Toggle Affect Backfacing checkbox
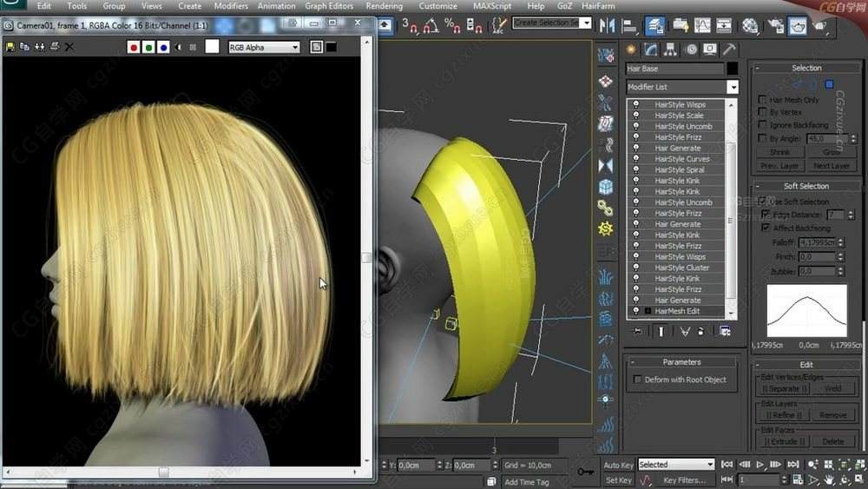 pos(766,228)
